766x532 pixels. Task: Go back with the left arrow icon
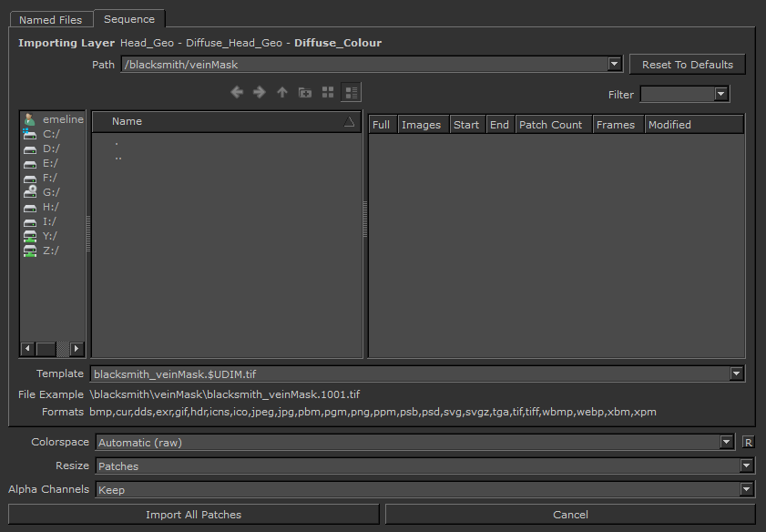237,92
